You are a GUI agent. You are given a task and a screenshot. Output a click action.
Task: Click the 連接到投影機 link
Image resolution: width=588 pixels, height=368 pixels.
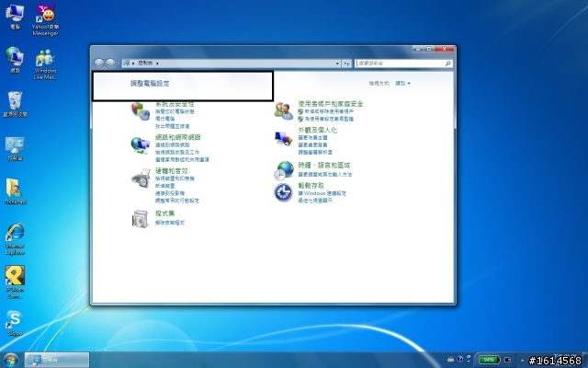click(170, 193)
